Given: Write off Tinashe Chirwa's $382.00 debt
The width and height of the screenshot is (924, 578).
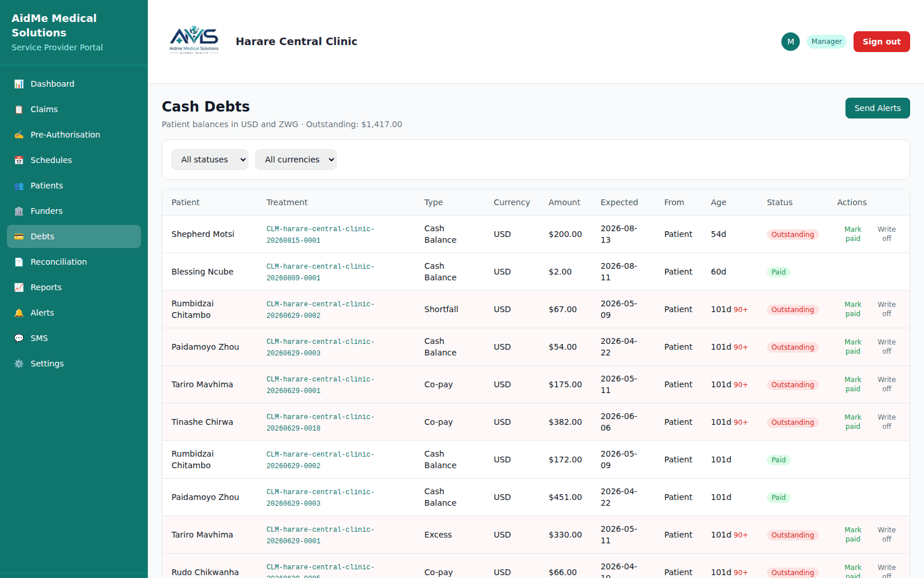Looking at the screenshot, I should tap(886, 422).
